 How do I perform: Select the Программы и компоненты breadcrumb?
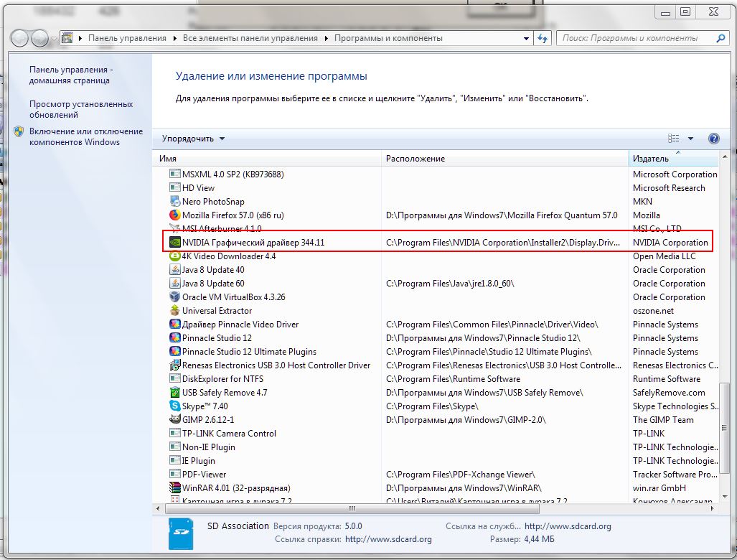388,38
